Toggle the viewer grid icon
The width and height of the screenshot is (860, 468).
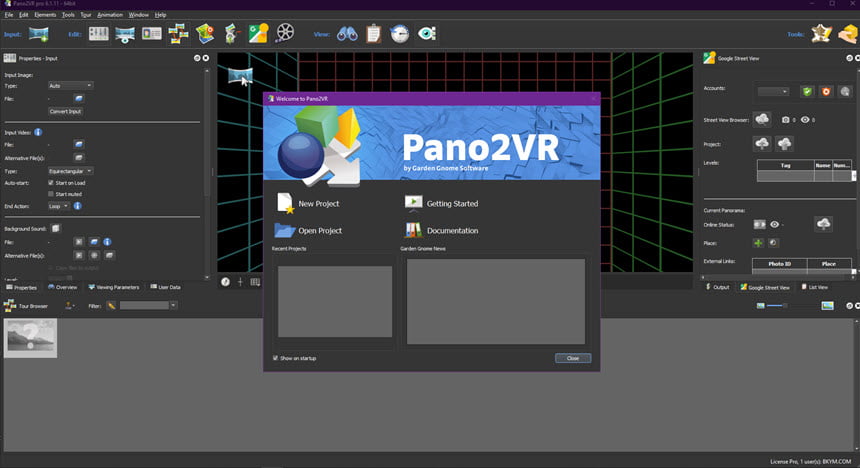click(x=255, y=282)
